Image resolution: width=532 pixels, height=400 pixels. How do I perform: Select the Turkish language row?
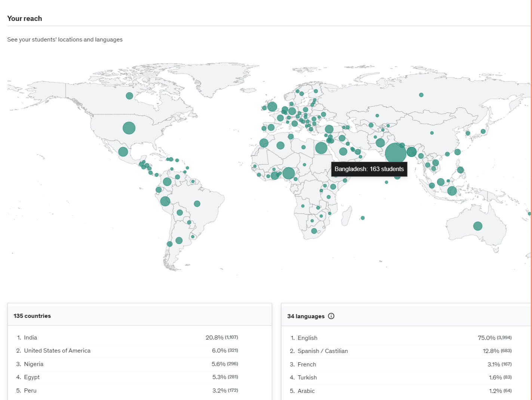[307, 377]
